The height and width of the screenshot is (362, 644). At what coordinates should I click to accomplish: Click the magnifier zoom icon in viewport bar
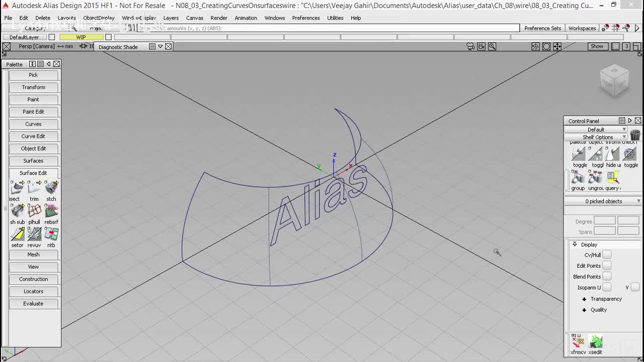tap(492, 46)
